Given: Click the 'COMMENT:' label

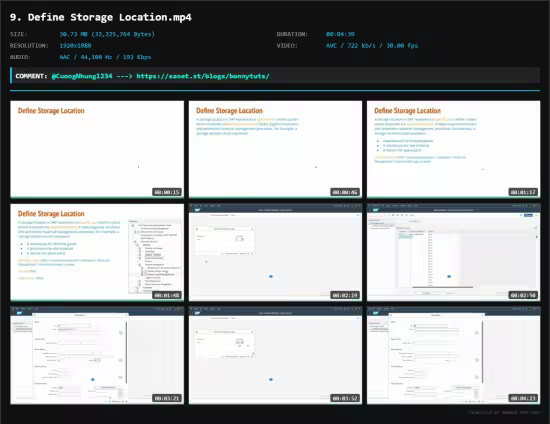Looking at the screenshot, I should (31, 76).
